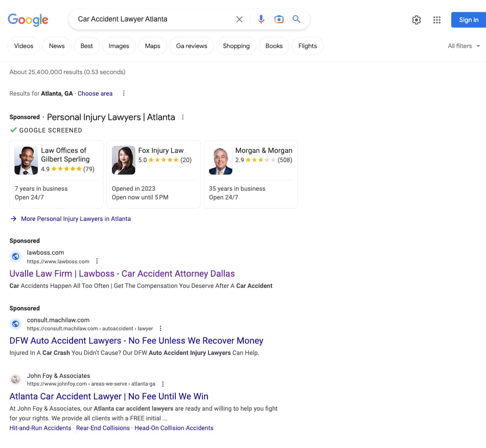Click arrow icon beside More Personal Injury Lawyers
Image resolution: width=486 pixels, height=448 pixels.
click(x=13, y=219)
